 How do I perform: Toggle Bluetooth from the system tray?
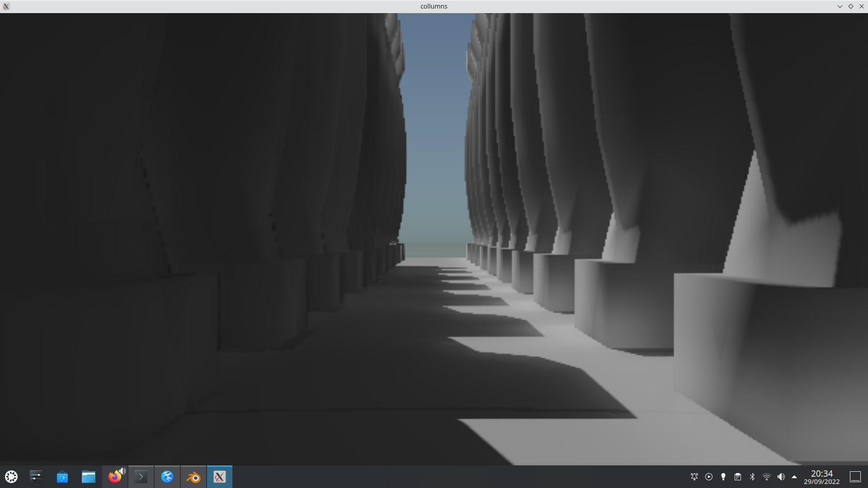pyautogui.click(x=752, y=477)
